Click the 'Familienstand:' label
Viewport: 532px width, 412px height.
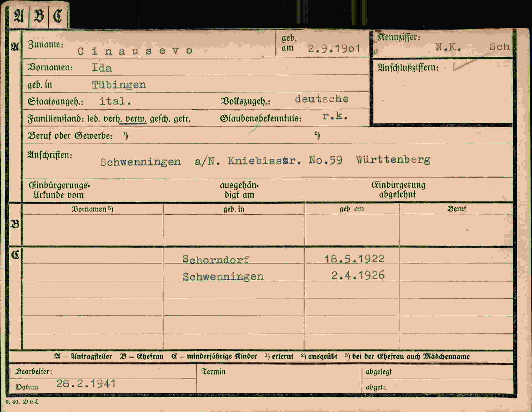click(55, 119)
